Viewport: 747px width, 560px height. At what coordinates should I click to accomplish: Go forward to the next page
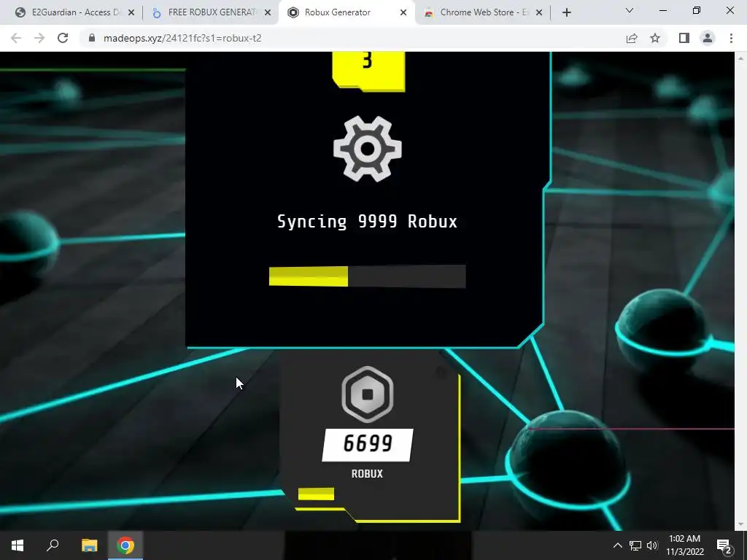(39, 38)
